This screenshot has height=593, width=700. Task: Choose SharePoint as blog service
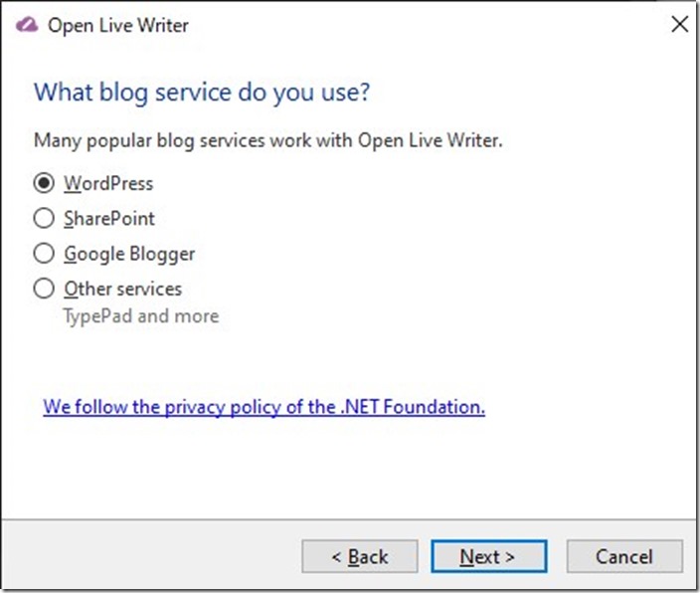tap(44, 219)
